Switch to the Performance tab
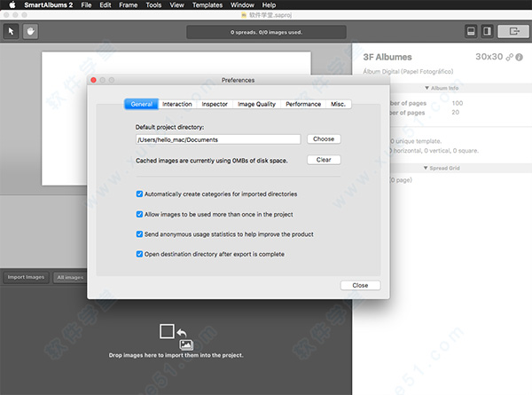Image resolution: width=532 pixels, height=395 pixels. coord(303,104)
